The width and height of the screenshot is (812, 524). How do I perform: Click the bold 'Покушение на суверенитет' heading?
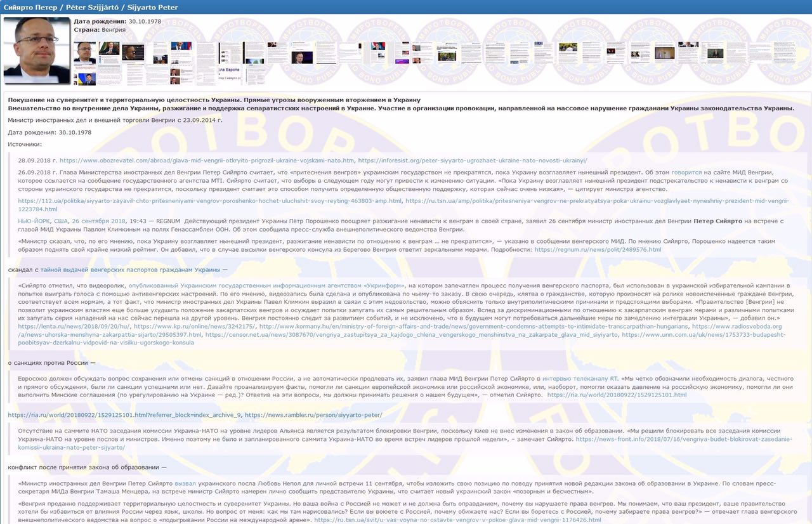214,100
